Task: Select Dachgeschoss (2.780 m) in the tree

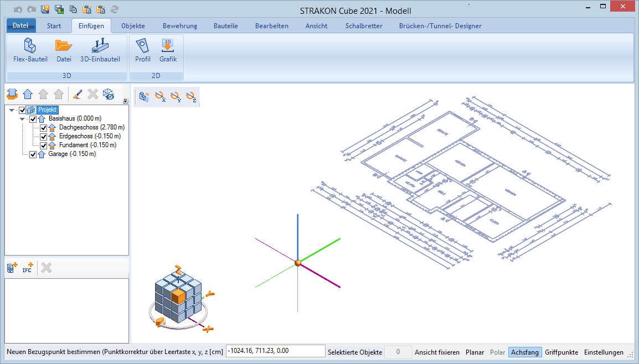Action: [92, 127]
